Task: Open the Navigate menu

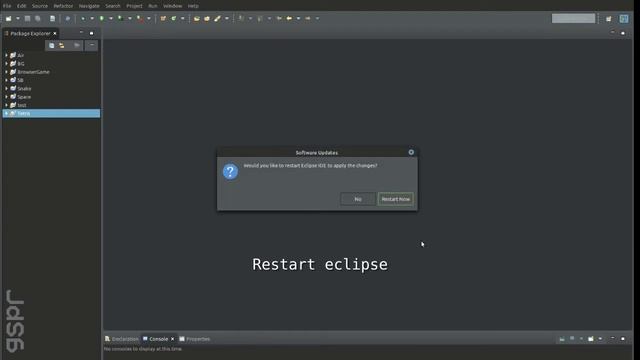Action: tap(89, 6)
